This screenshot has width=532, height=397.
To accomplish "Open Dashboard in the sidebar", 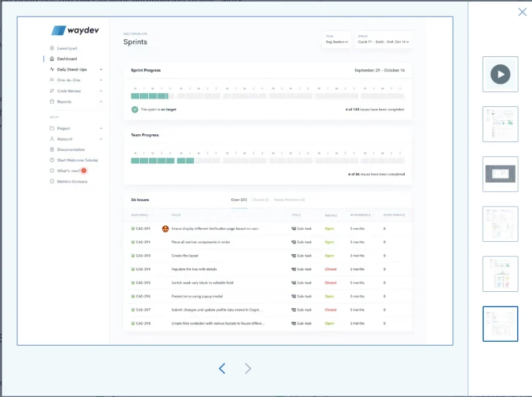I will click(x=67, y=59).
